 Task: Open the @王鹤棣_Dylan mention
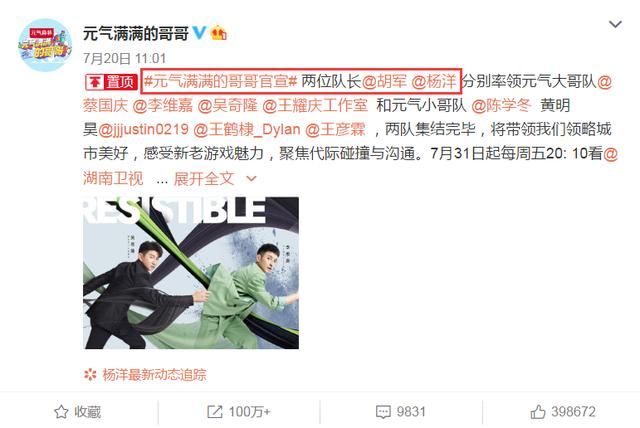[247, 130]
